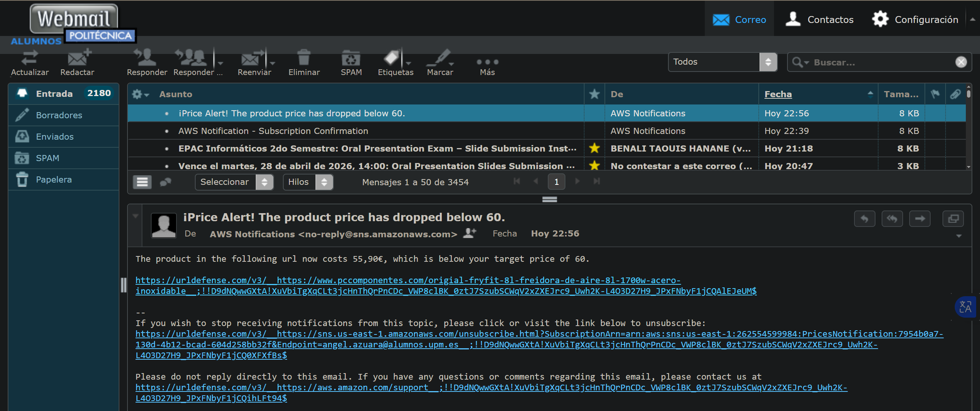980x411 pixels.
Task: Reply using the Responder toolbar icon
Action: click(x=145, y=57)
